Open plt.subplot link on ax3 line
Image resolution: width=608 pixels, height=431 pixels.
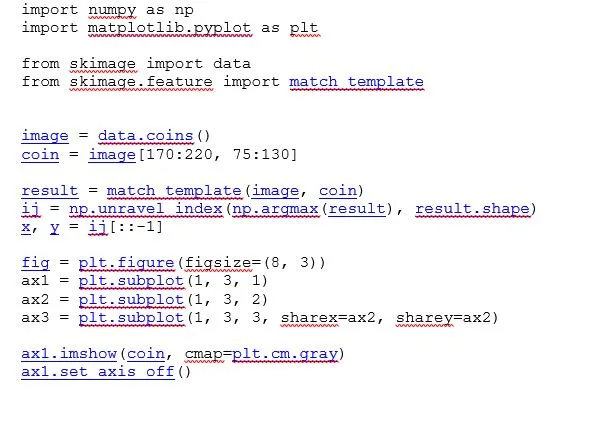131,318
